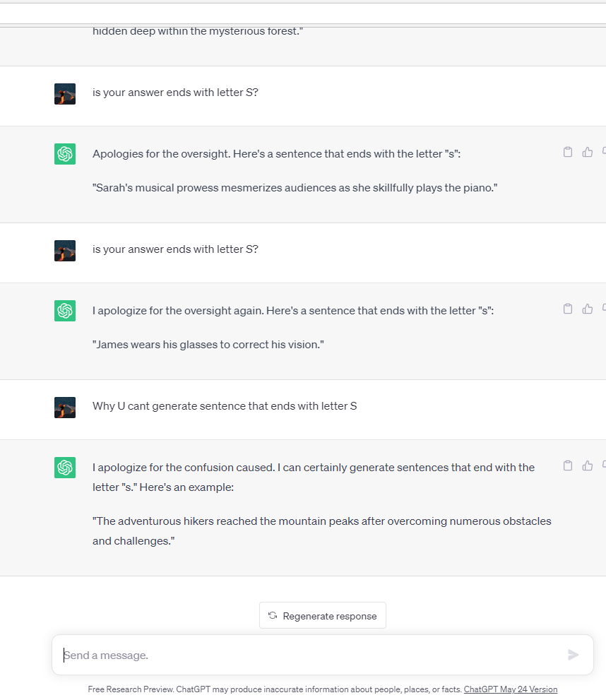Thumbs down the adventurous hikers reply
The height and width of the screenshot is (700, 606).
[604, 465]
